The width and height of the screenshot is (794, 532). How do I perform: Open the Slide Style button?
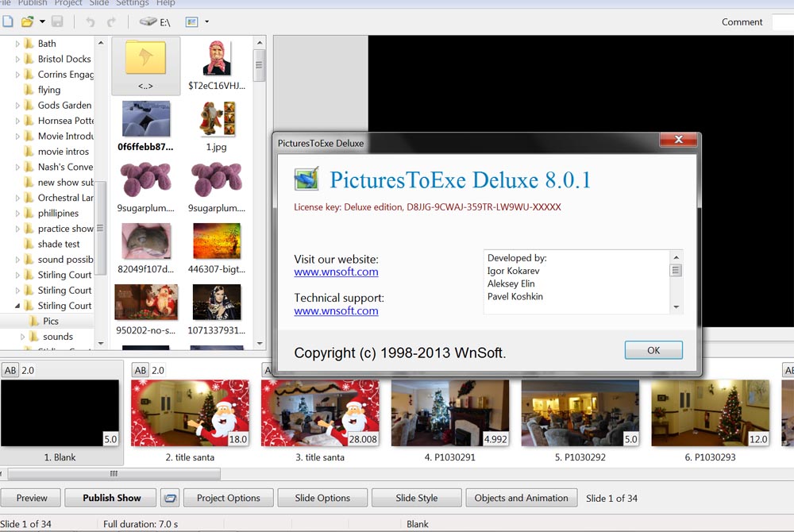[x=417, y=498]
